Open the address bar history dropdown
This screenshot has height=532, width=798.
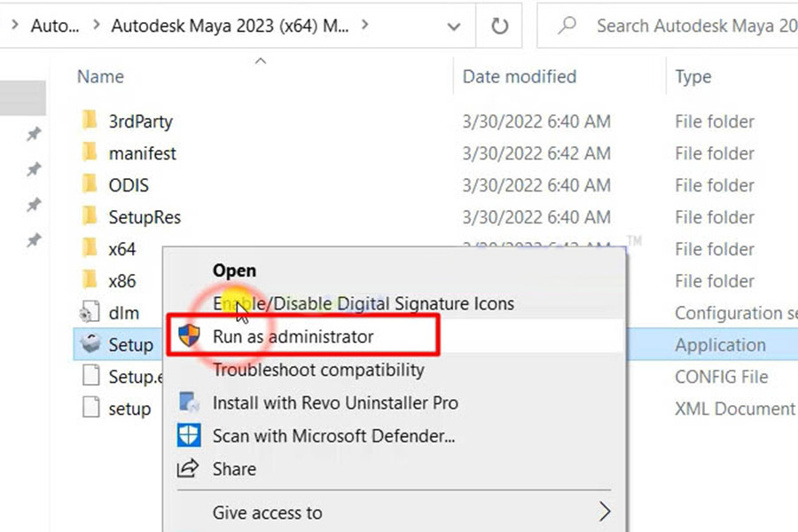[x=453, y=27]
